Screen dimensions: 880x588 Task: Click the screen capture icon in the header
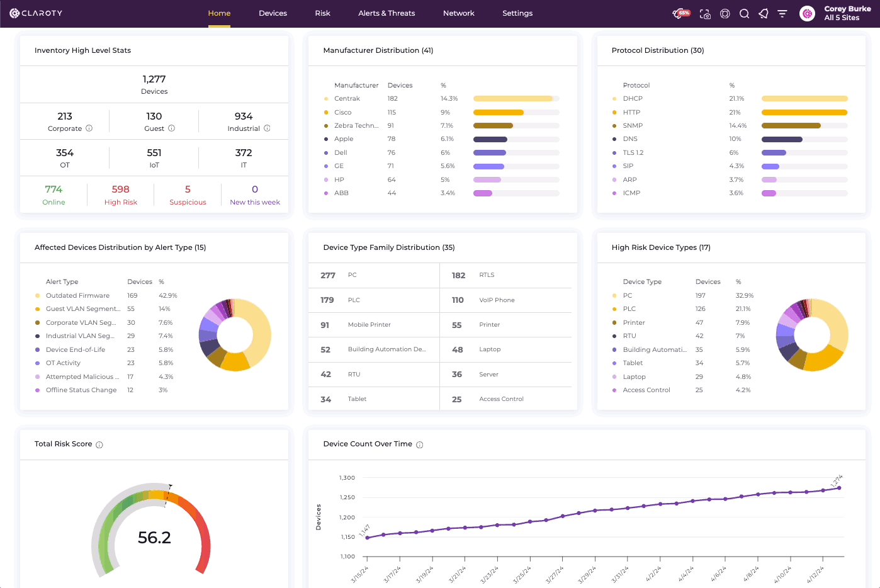point(705,13)
